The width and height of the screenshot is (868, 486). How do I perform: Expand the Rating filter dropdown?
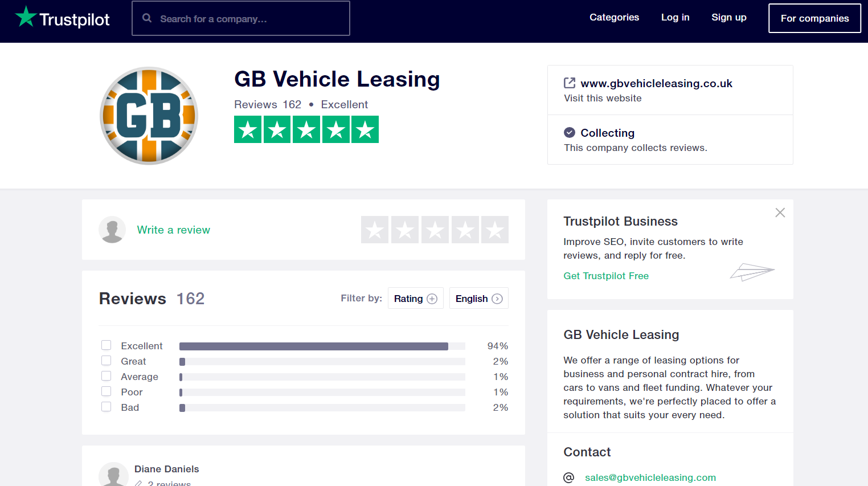coord(415,299)
